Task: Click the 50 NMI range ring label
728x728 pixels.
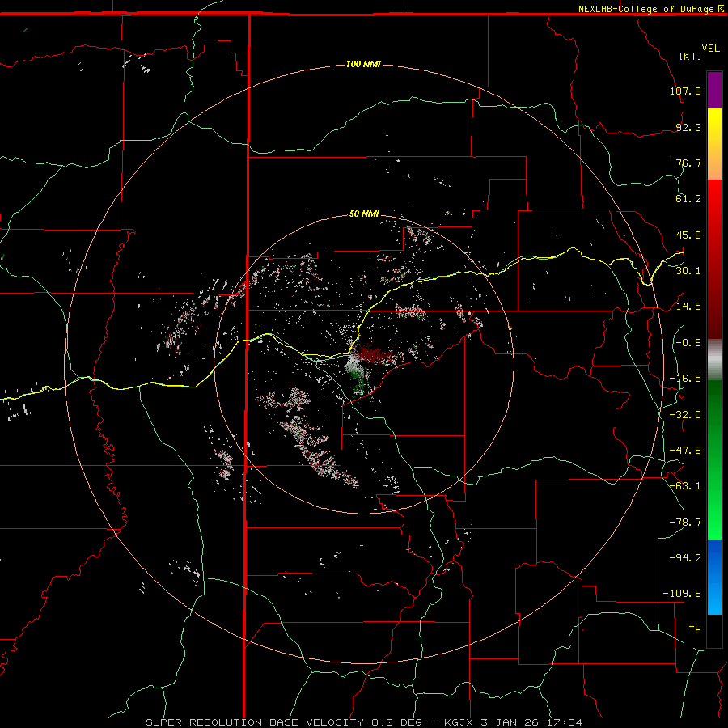Action: [x=364, y=214]
